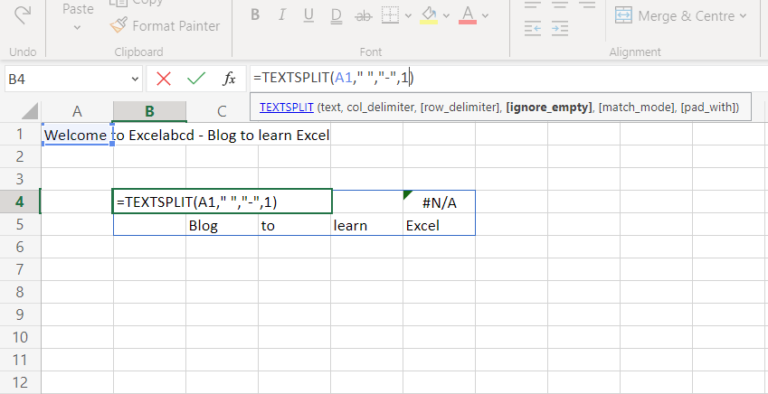Expand the Font Colour dropdown arrow
This screenshot has width=768, height=394.
point(485,16)
